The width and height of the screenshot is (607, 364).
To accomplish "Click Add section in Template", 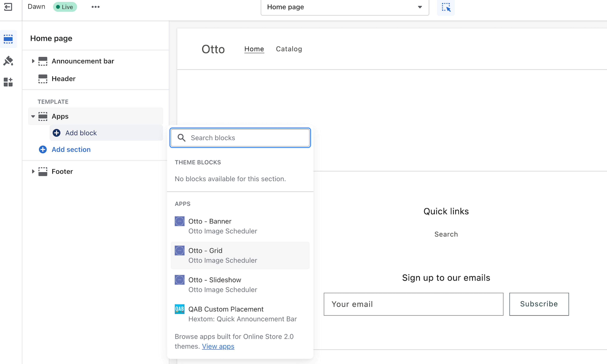I will [x=71, y=149].
